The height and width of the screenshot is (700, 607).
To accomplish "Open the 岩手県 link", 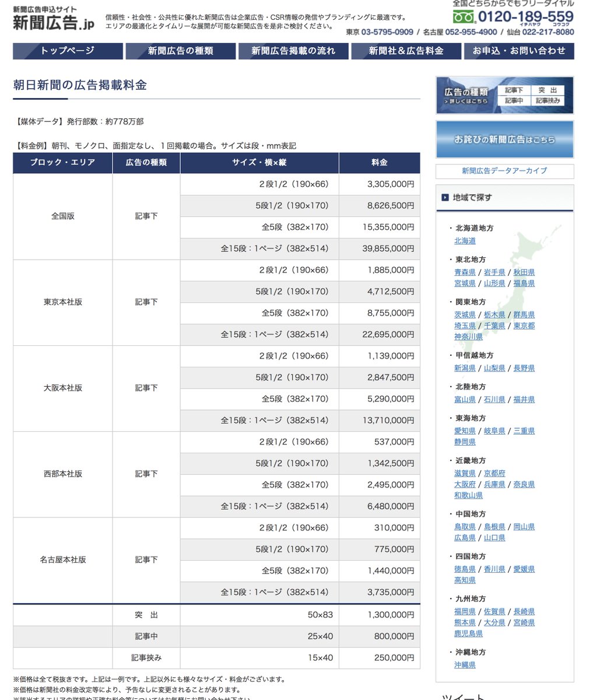I will coord(495,272).
